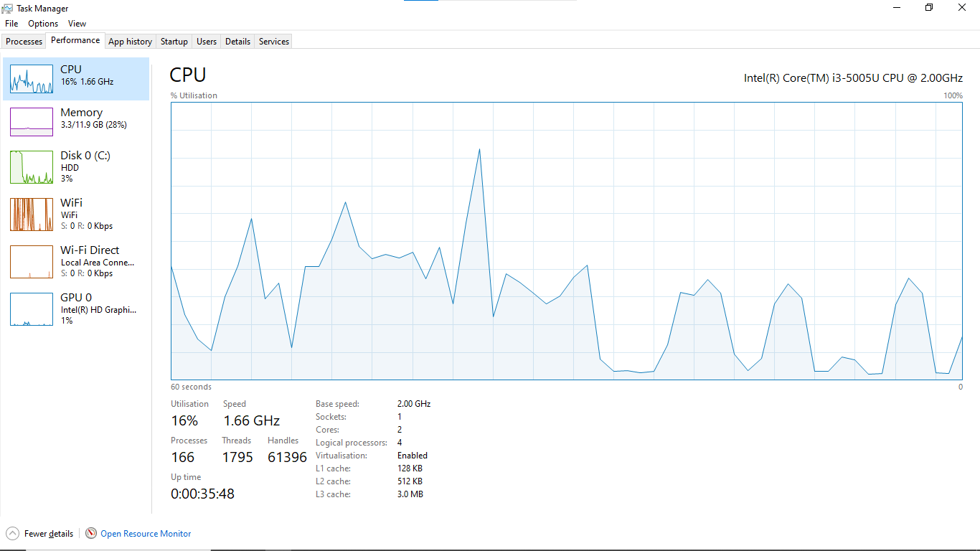Select the Disk 0 (C:) mini graph thumbnail
This screenshot has width=980, height=551.
(x=32, y=167)
